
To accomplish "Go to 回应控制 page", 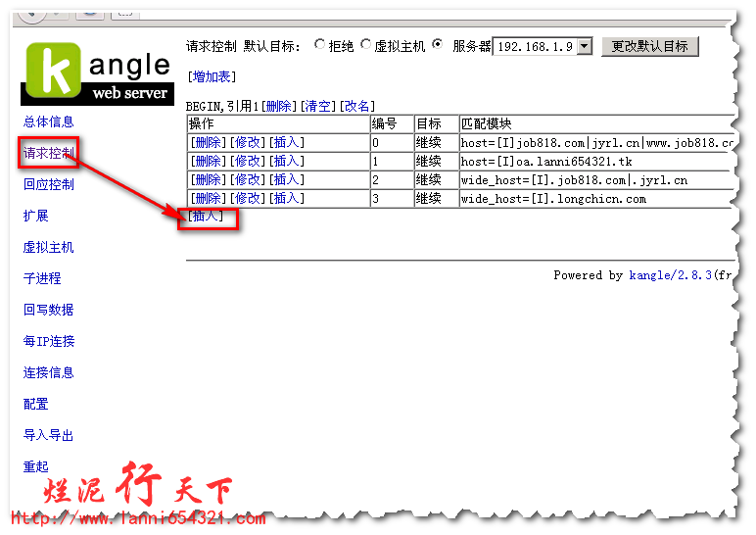I will click(x=48, y=184).
